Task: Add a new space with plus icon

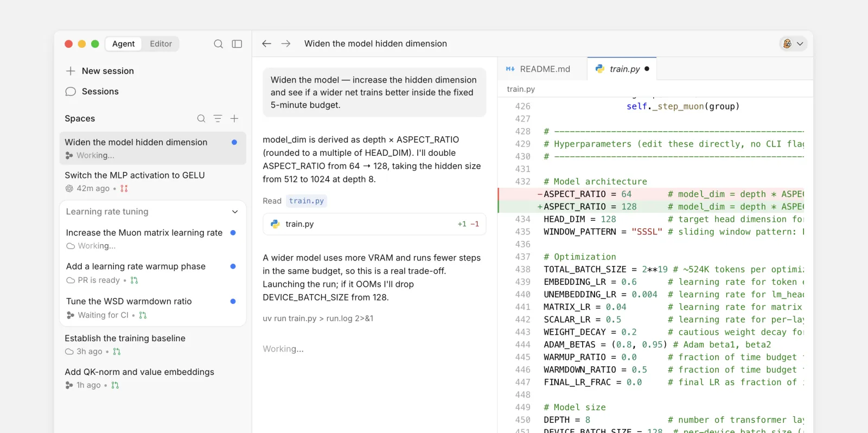Action: click(234, 118)
